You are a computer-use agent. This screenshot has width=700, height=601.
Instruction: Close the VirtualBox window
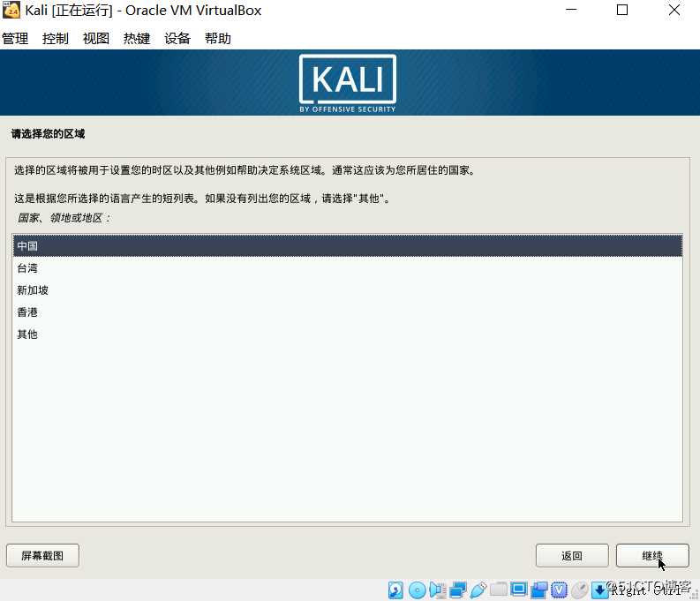tap(674, 10)
